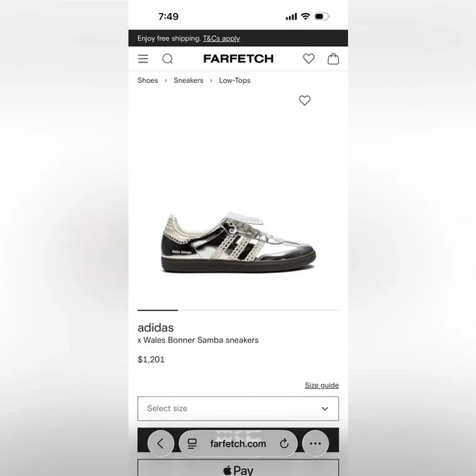Tap the Safari back arrow button

click(161, 443)
